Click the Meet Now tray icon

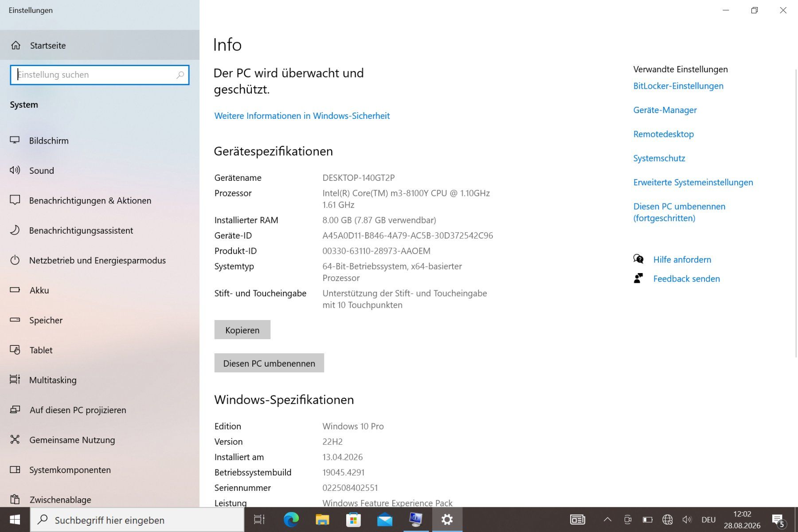628,520
